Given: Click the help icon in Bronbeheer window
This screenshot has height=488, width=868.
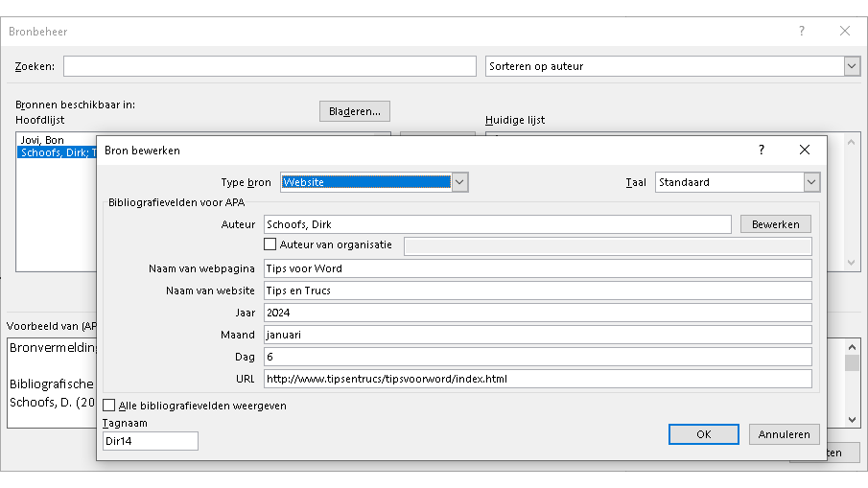Looking at the screenshot, I should (x=802, y=32).
